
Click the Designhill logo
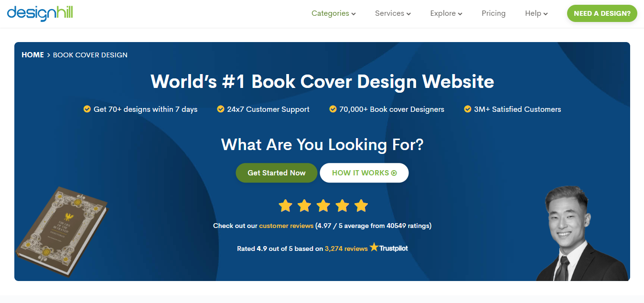tap(40, 13)
